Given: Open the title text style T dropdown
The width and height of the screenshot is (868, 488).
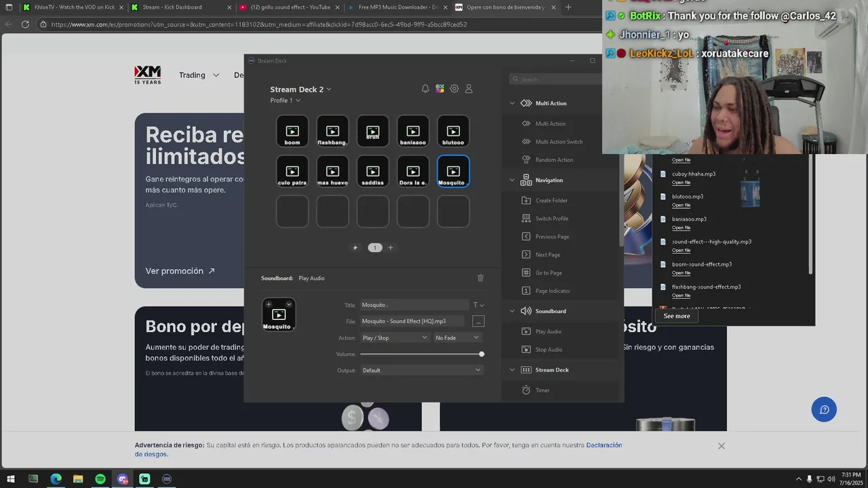Looking at the screenshot, I should (x=478, y=305).
